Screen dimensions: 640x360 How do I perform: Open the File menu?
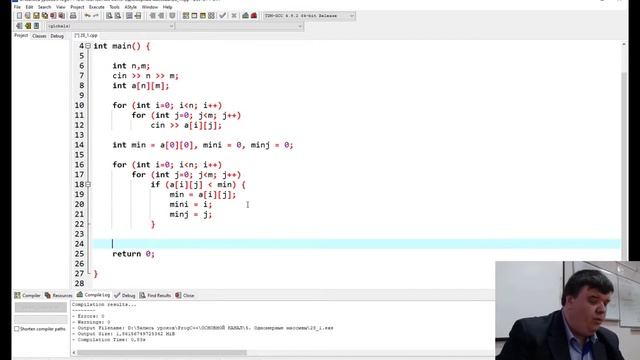coord(17,7)
